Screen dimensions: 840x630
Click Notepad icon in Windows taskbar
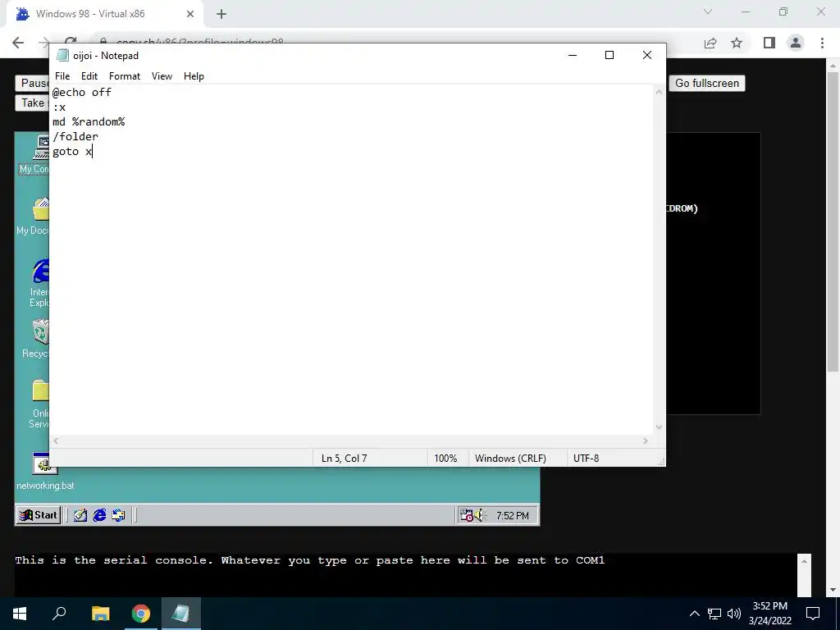(180, 614)
